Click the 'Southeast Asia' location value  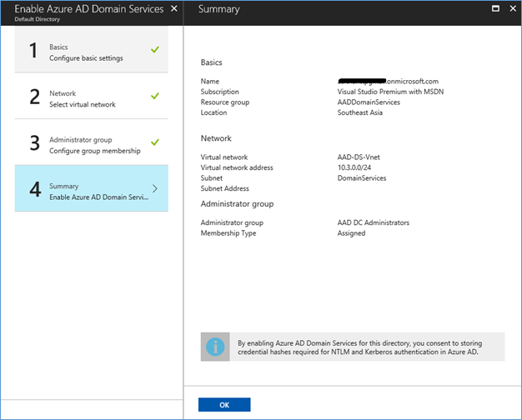[360, 112]
